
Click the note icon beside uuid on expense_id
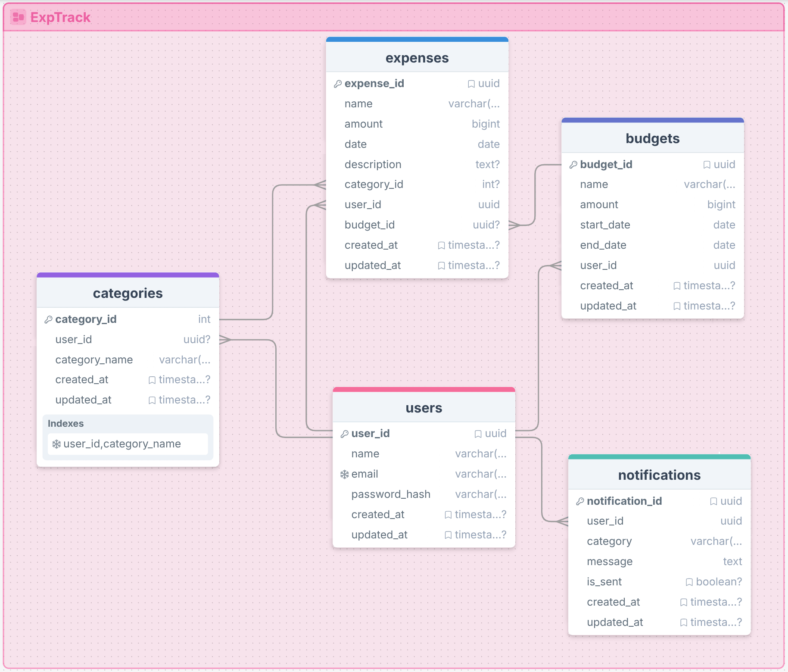coord(471,84)
